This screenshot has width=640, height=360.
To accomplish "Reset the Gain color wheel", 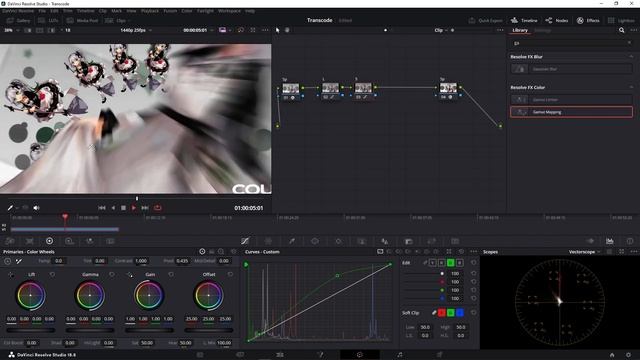I will coord(171,275).
